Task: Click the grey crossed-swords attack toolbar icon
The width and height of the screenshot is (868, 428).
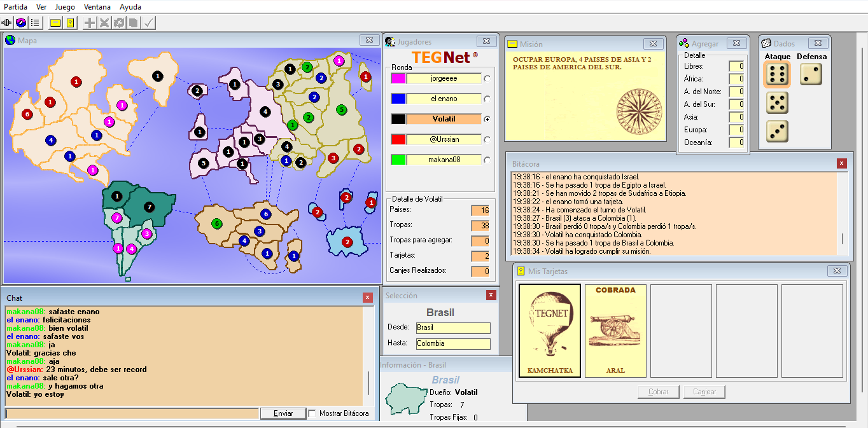Action: click(x=104, y=23)
